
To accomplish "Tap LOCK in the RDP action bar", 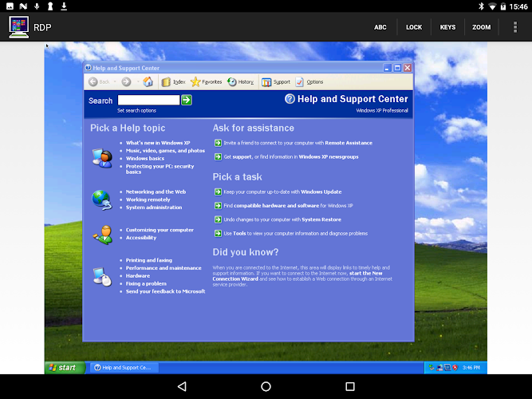I will pyautogui.click(x=414, y=27).
